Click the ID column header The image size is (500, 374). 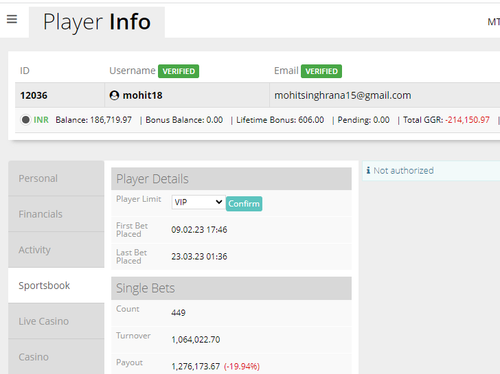(x=25, y=71)
